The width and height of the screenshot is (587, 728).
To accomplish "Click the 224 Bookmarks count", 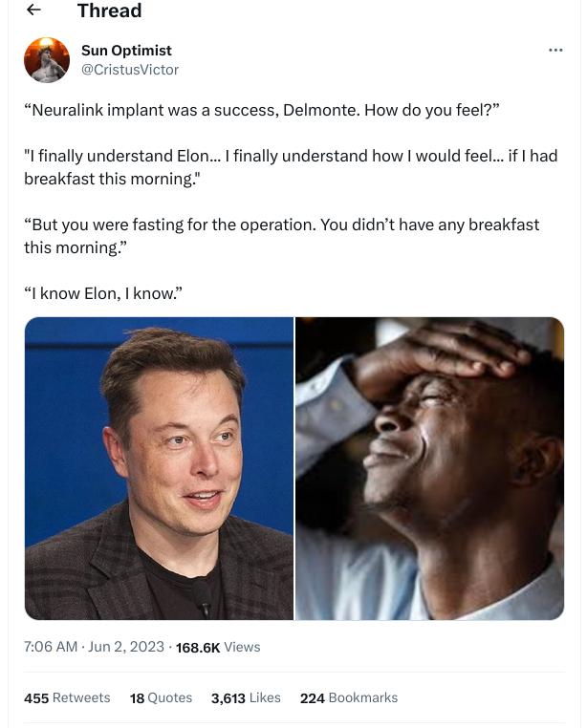I will [x=349, y=697].
